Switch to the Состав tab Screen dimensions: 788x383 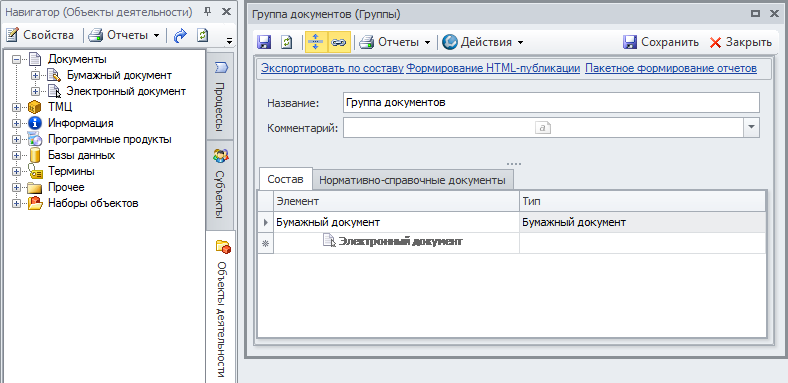point(285,179)
